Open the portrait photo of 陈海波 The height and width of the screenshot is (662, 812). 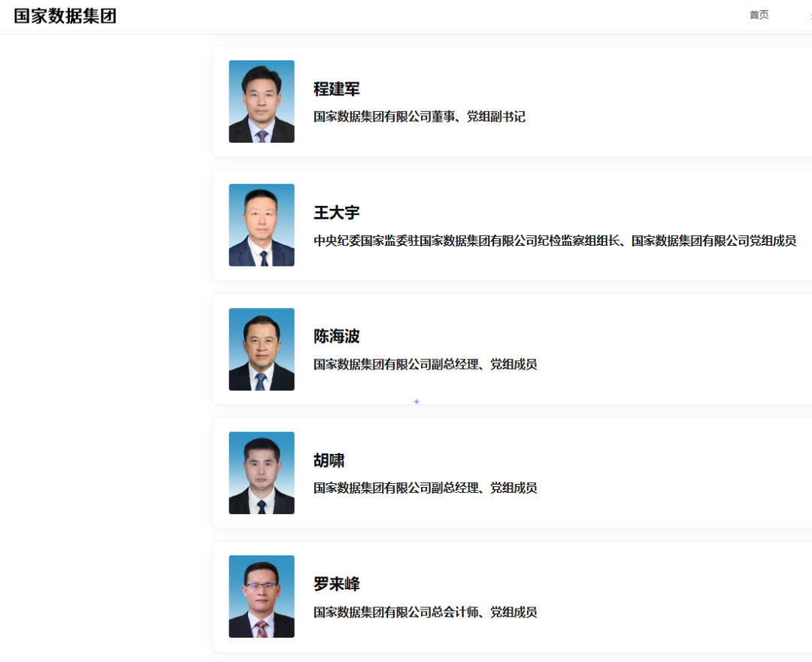[262, 349]
